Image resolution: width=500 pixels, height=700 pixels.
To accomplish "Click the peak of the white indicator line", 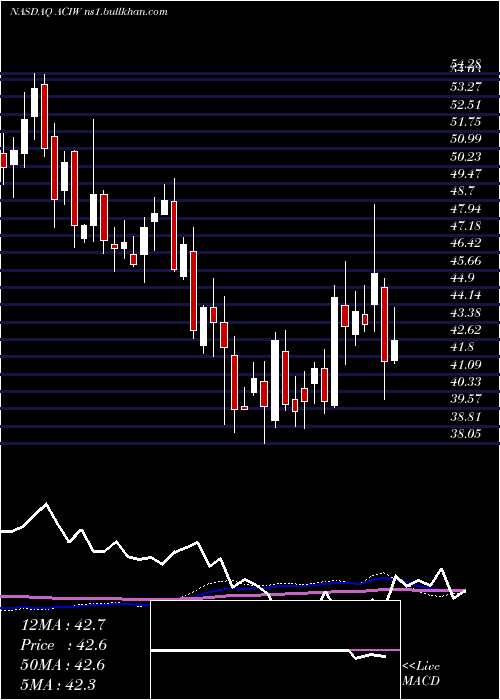I will 46,504.
